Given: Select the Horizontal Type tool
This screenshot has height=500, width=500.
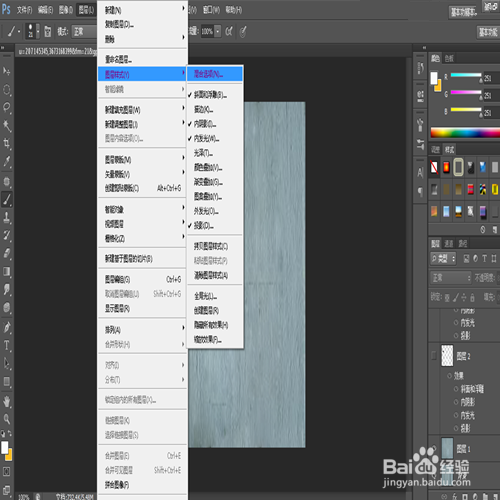Looking at the screenshot, I should 6,345.
